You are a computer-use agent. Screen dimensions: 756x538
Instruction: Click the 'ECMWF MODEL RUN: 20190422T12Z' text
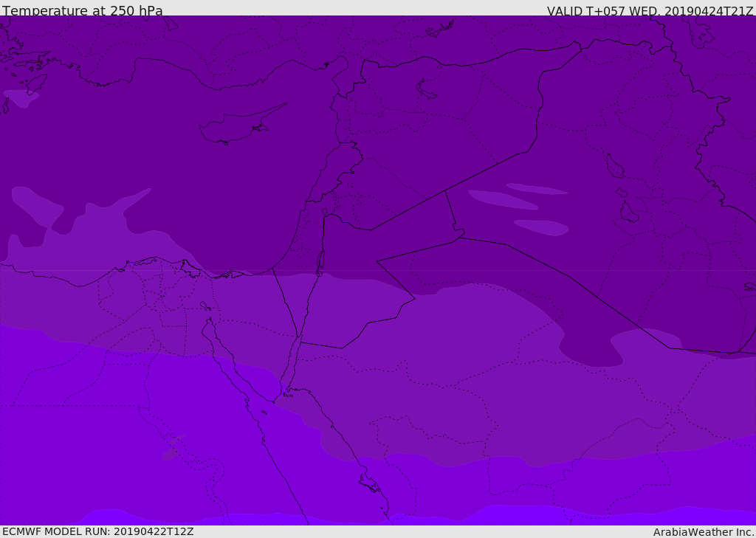coord(98,531)
